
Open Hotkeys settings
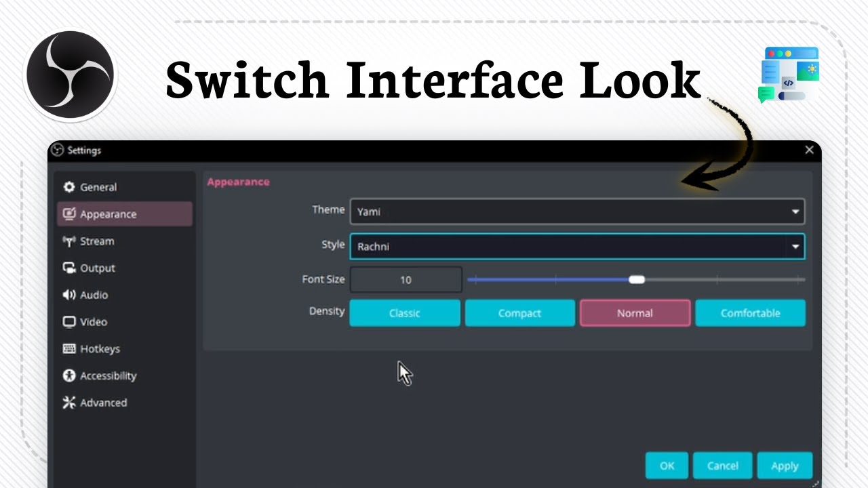click(125, 348)
